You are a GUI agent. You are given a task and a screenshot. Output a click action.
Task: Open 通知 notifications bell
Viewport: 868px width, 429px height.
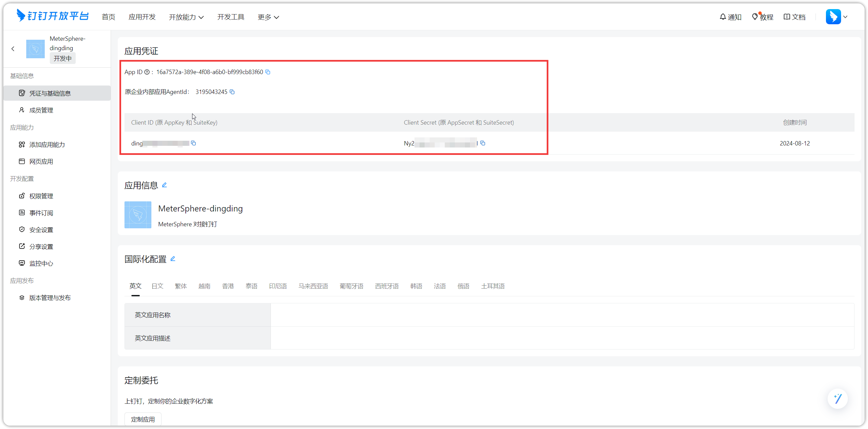point(730,17)
